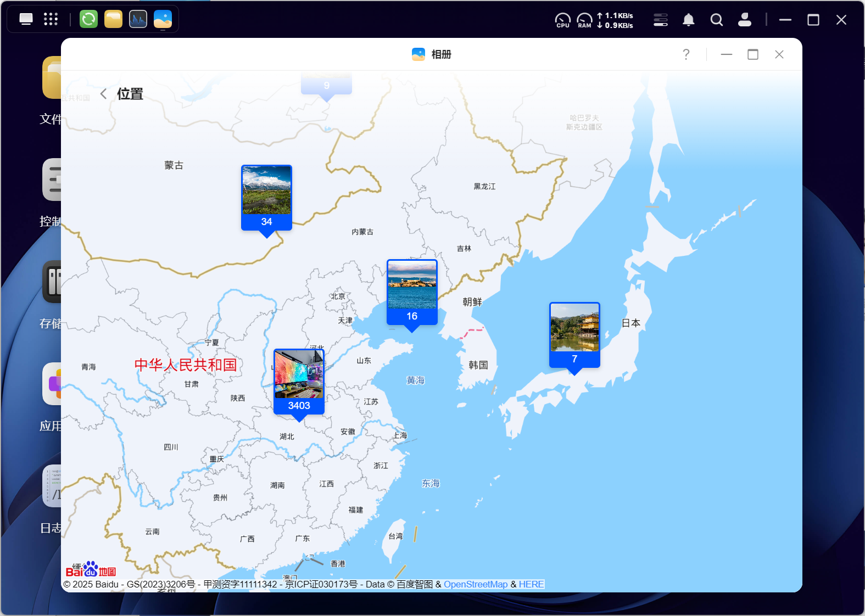Click the 相册 app icon in title bar
This screenshot has width=865, height=616.
click(x=418, y=54)
